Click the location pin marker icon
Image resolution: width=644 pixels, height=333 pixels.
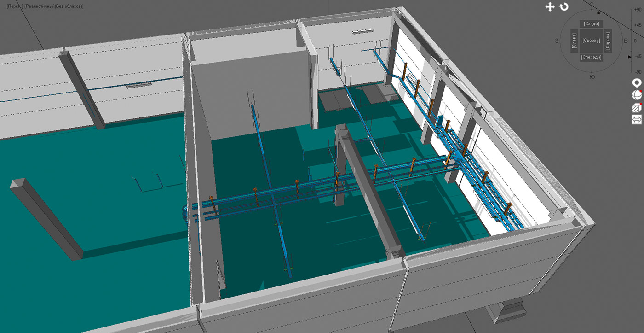click(637, 83)
